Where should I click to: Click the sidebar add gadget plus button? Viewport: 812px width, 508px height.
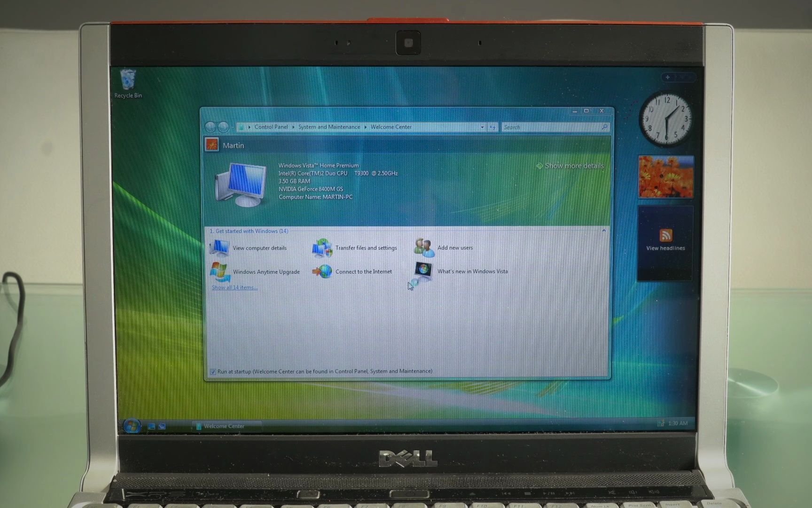[x=668, y=77]
